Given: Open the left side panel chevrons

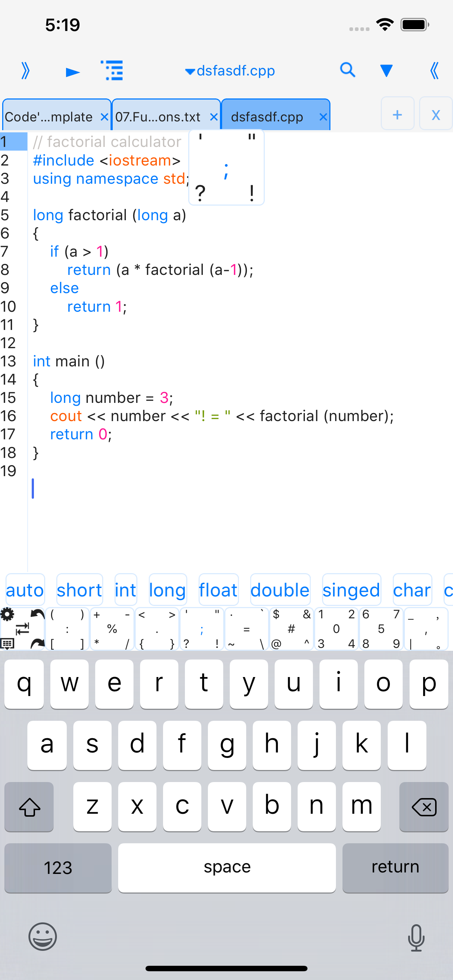Looking at the screenshot, I should 26,71.
